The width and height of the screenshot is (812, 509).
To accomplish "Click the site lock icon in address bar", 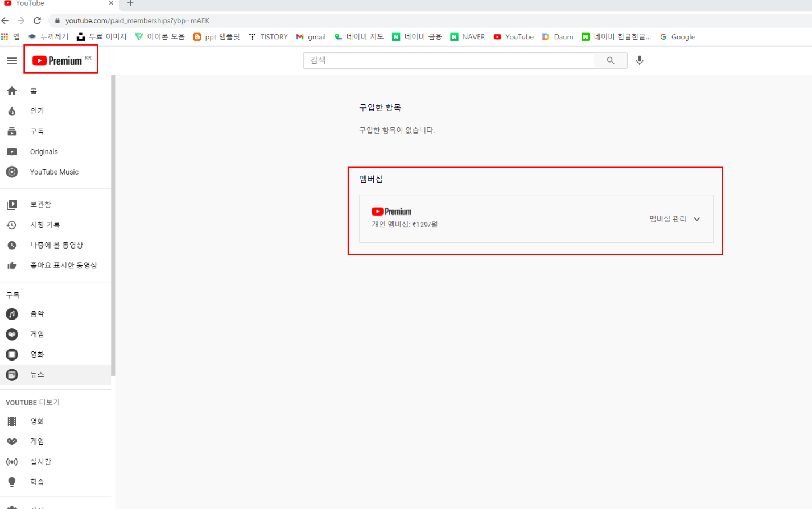I will 57,20.
